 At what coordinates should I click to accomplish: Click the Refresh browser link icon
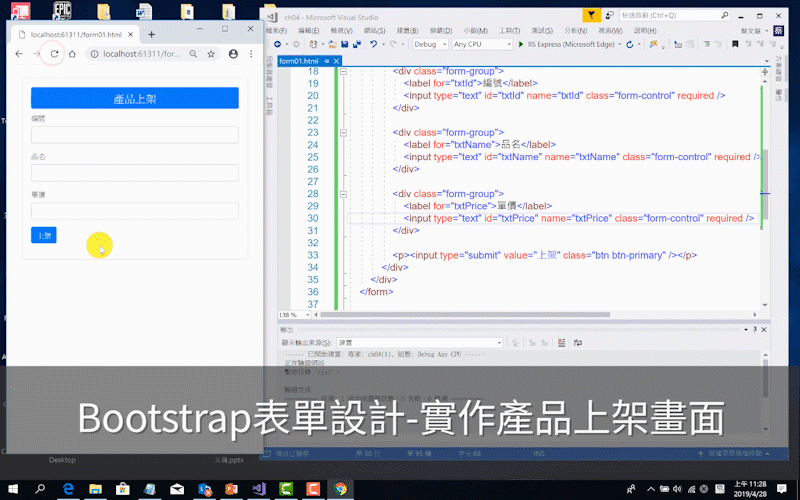point(630,44)
